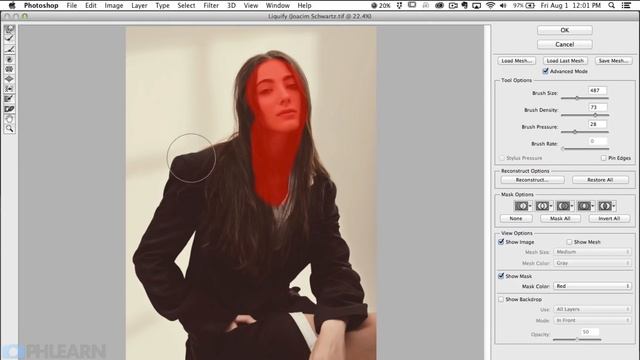Image resolution: width=640 pixels, height=360 pixels.
Task: Open the Replace Selection mask dropdown
Action: pyautogui.click(x=523, y=206)
